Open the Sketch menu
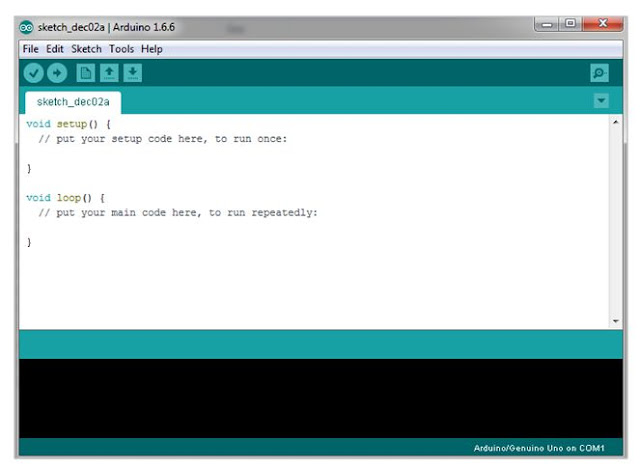 (x=86, y=49)
